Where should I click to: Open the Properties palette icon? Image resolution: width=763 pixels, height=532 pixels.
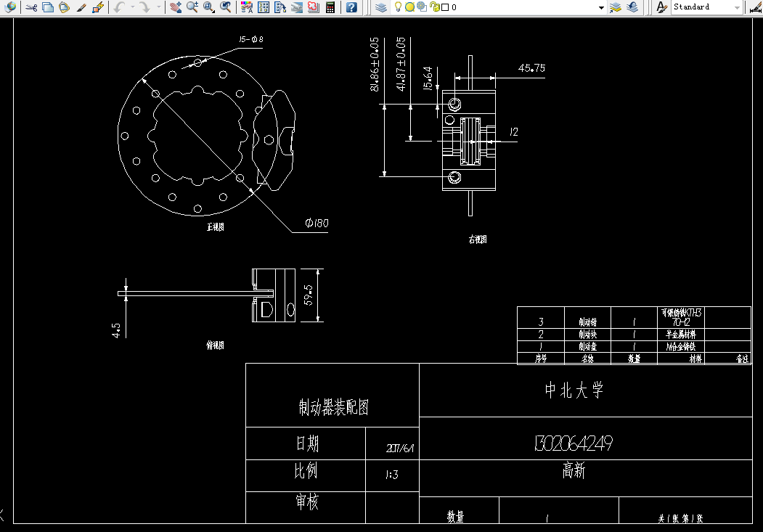[x=248, y=7]
